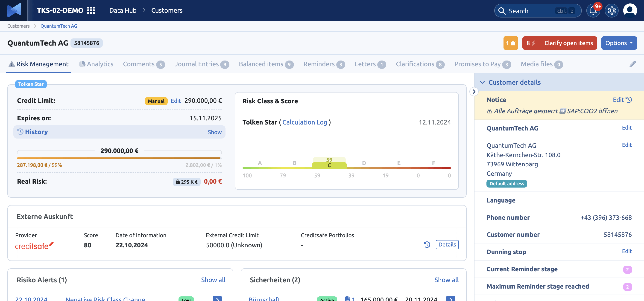
Task: Open the Options dropdown menu
Action: point(620,43)
